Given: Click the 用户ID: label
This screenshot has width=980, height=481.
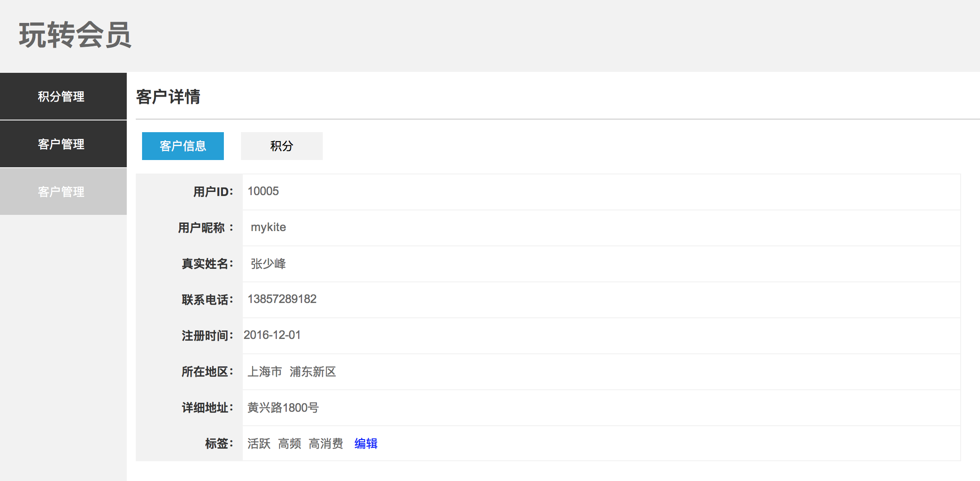Looking at the screenshot, I should pyautogui.click(x=214, y=192).
